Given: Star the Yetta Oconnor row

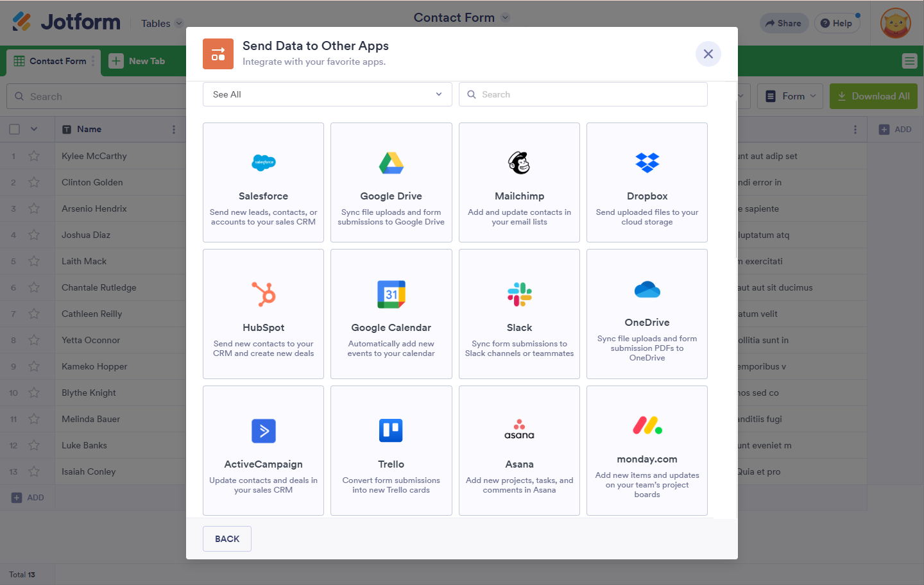Looking at the screenshot, I should pos(34,340).
